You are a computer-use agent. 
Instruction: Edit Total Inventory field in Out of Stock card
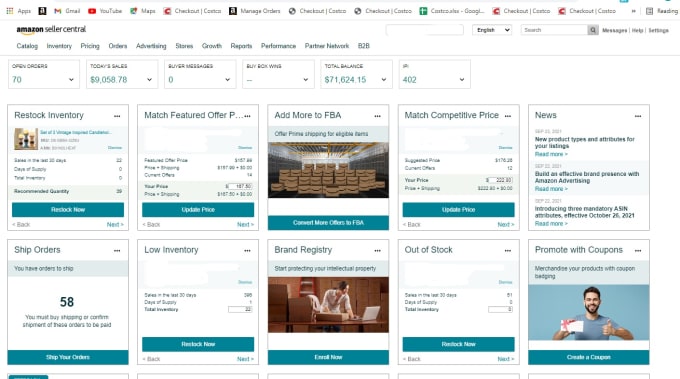[500, 310]
